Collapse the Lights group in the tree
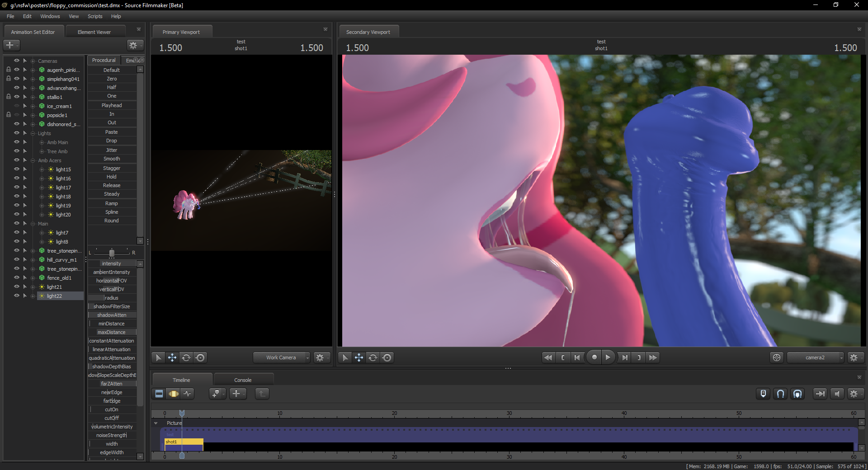 [33, 133]
